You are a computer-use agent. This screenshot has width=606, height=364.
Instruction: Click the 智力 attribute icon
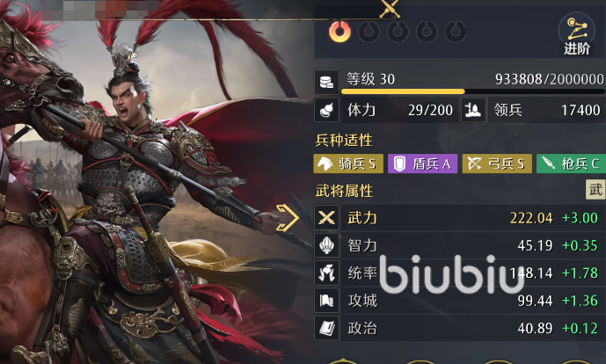tap(326, 245)
